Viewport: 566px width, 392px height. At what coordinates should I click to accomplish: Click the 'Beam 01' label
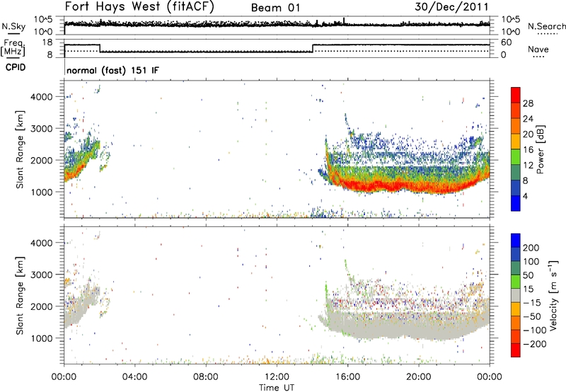pyautogui.click(x=275, y=8)
